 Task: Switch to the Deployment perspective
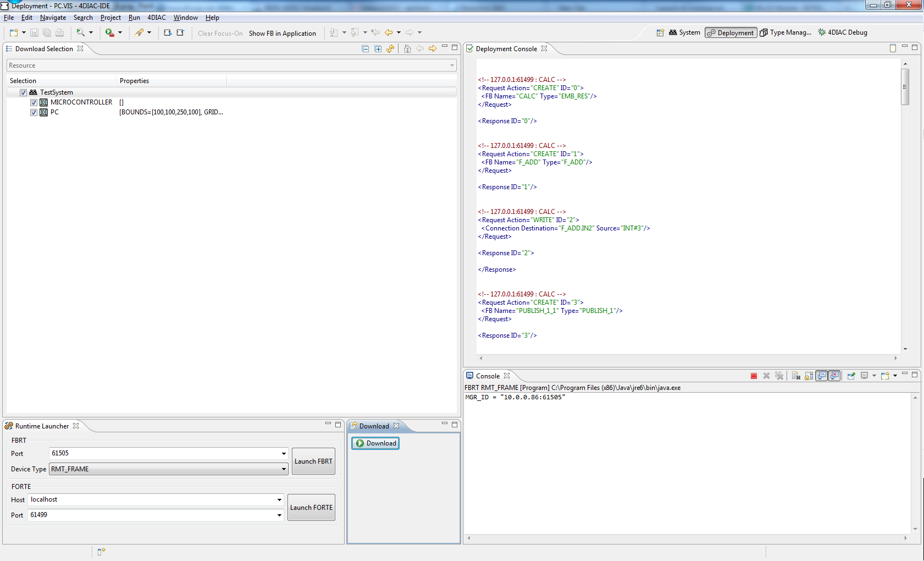pyautogui.click(x=731, y=33)
